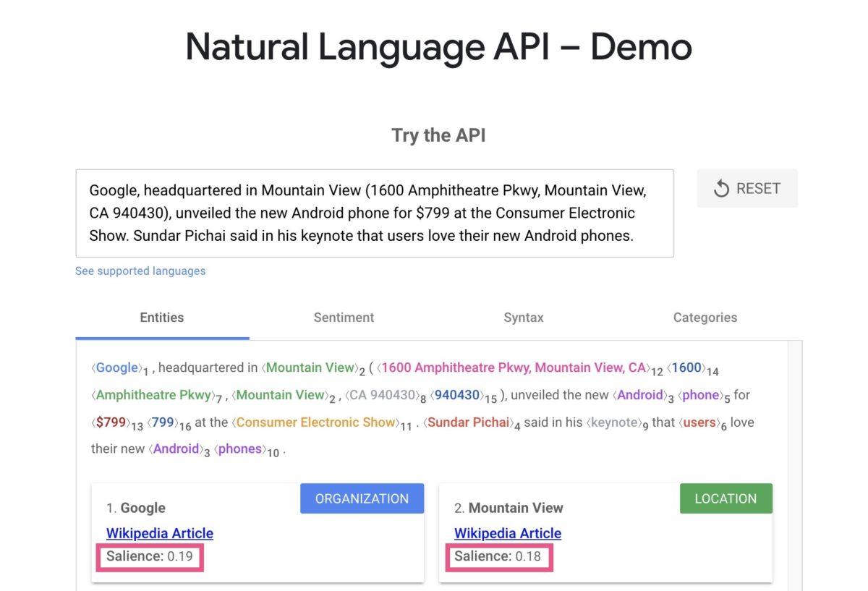Click the ORGANIZATION label badge

pos(362,498)
